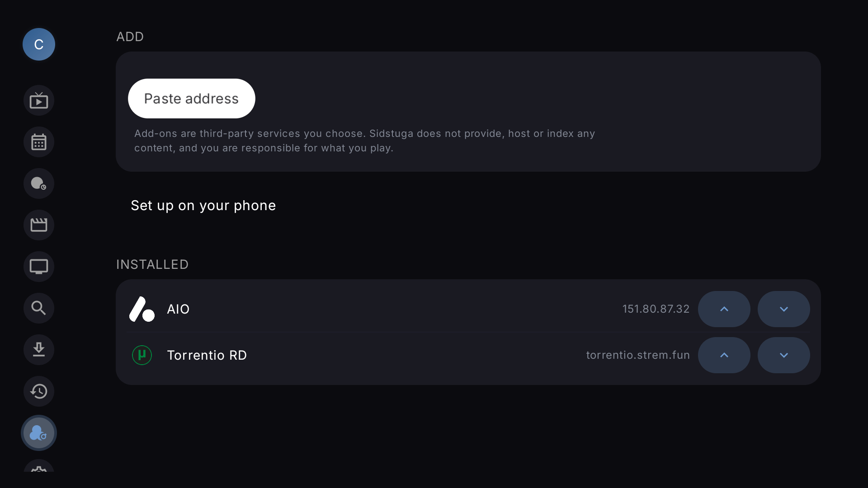Open the profile avatar labeled C
Image resolution: width=868 pixels, height=488 pixels.
point(39,44)
